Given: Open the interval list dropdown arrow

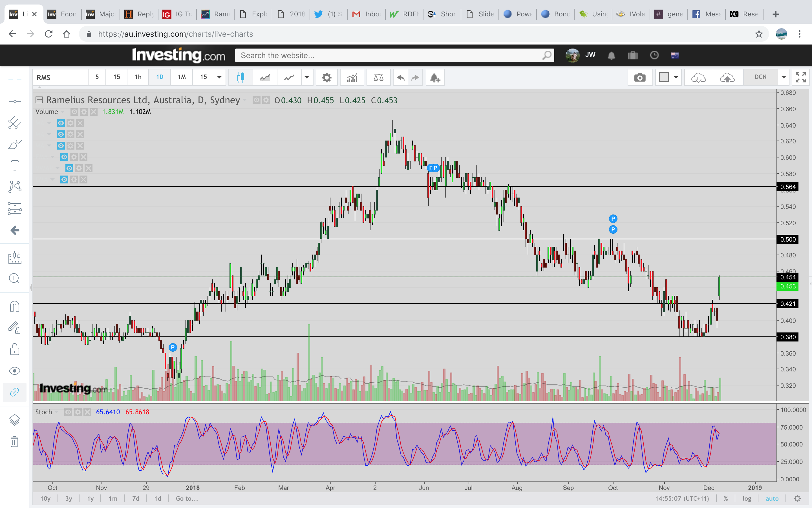Looking at the screenshot, I should point(219,77).
